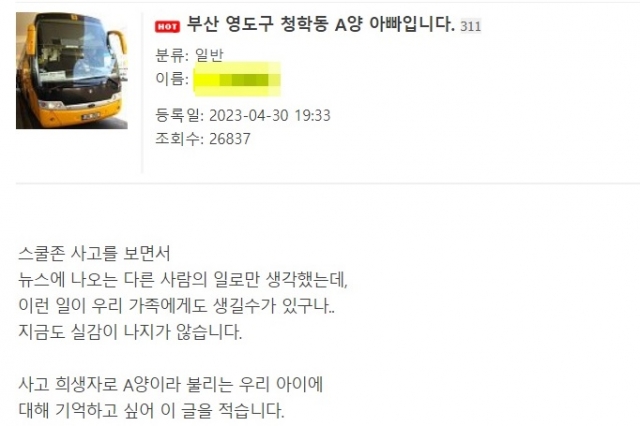Click the blurred yellow author name
Image resolution: width=640 pixels, height=426 pixels.
tap(237, 79)
